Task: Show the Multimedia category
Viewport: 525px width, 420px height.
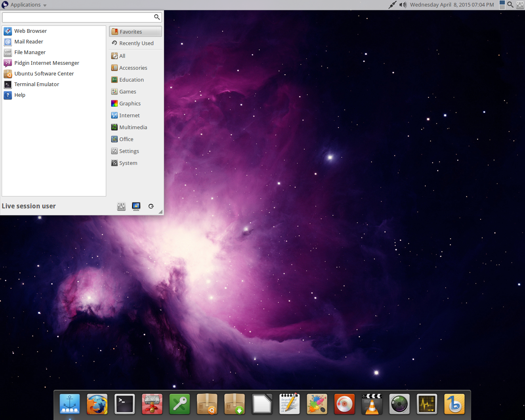Action: pyautogui.click(x=132, y=127)
